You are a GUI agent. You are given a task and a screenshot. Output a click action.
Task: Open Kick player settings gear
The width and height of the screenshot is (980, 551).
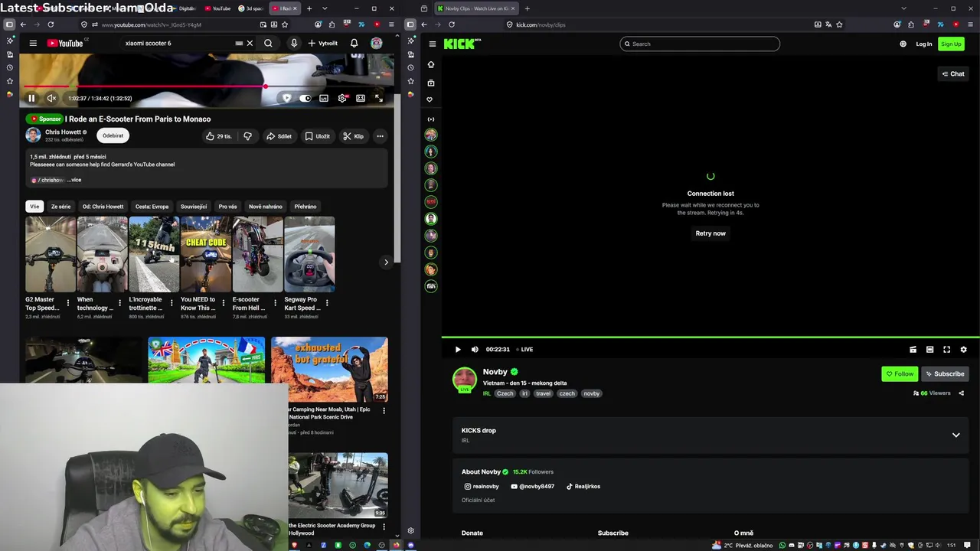963,349
